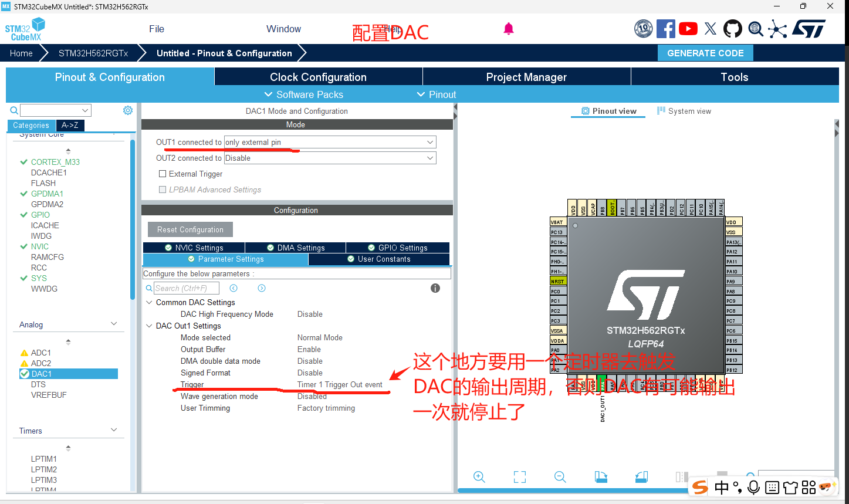The image size is (849, 504).
Task: Click the categories panel vertical scrollbar
Action: [133, 220]
